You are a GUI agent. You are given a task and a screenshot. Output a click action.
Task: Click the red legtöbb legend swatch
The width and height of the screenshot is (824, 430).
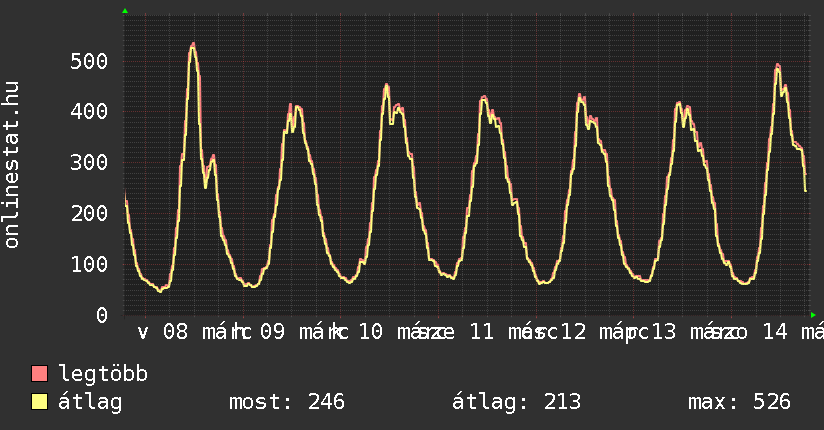pos(40,375)
